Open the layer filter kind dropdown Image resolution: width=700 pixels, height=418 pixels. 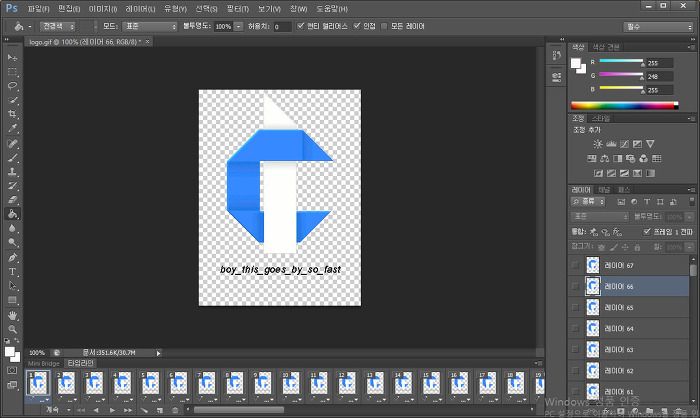[x=588, y=202]
